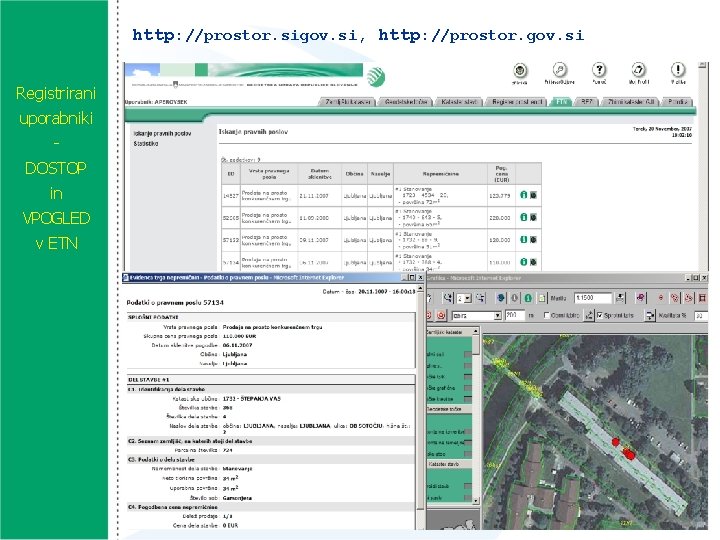Click the distance field showing 200

(515, 315)
